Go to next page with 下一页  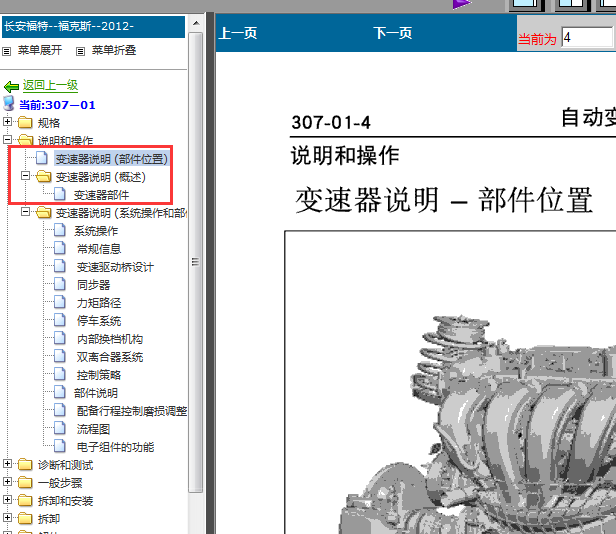point(393,33)
